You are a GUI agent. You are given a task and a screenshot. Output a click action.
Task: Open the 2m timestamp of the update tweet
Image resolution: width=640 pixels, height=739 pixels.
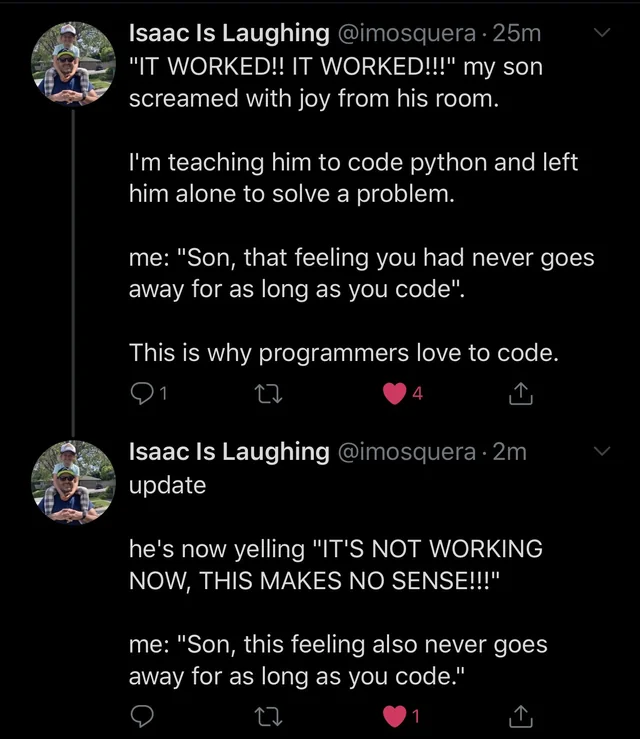pyautogui.click(x=510, y=452)
